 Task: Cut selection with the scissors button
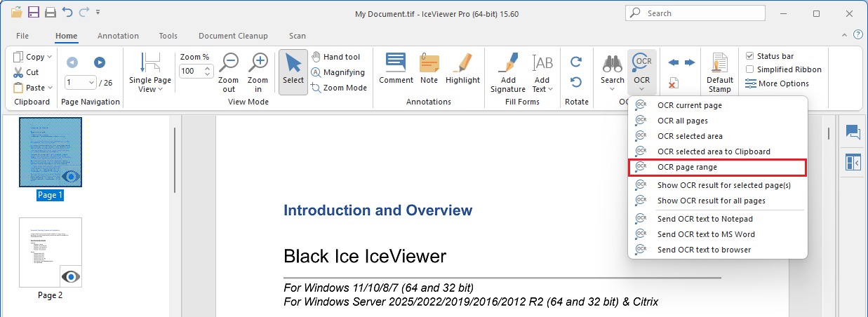point(26,72)
